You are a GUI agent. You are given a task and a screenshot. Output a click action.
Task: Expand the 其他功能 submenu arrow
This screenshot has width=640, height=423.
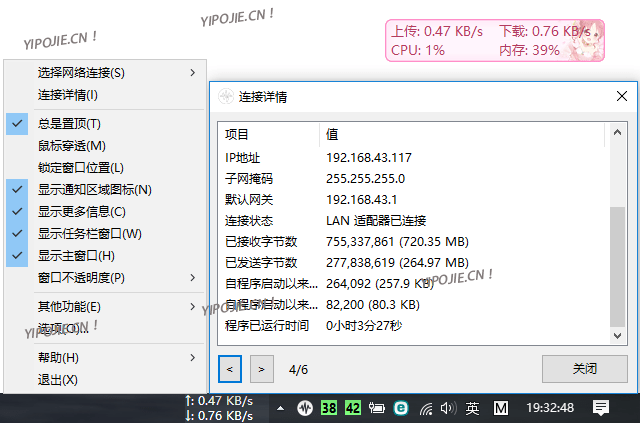[x=193, y=307]
